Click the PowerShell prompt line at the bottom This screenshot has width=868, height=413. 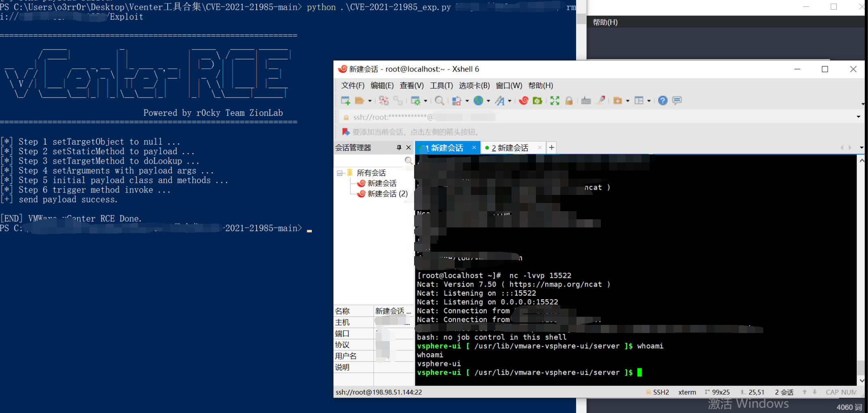click(156, 229)
